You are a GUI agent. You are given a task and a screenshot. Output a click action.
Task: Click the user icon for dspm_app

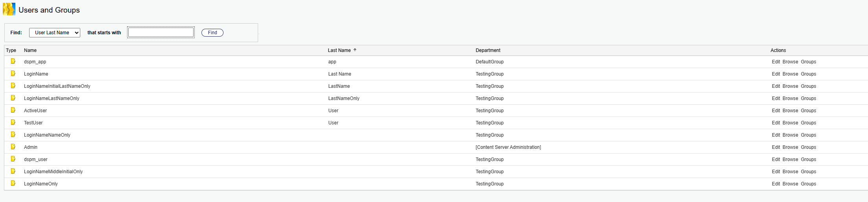click(13, 61)
